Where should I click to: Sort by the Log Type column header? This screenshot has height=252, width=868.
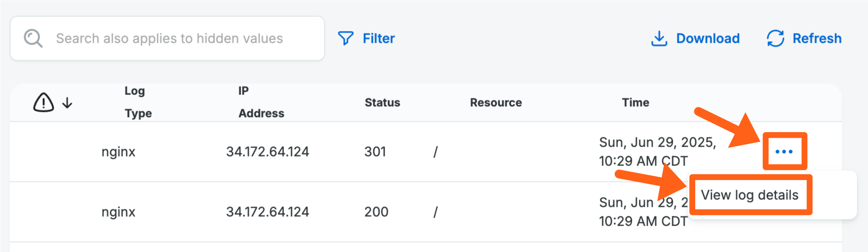[x=137, y=102]
